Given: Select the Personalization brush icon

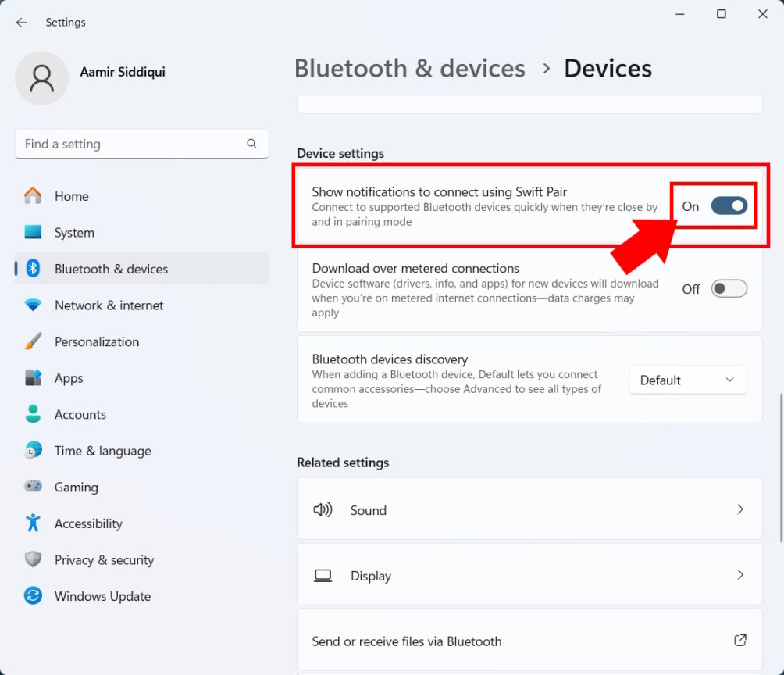Looking at the screenshot, I should click(x=34, y=341).
